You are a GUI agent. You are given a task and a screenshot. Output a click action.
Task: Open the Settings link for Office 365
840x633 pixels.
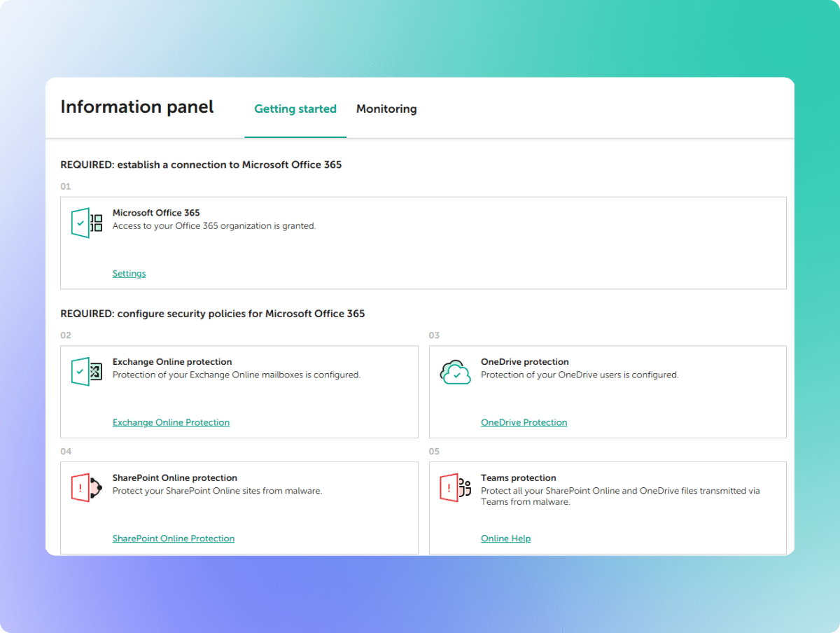coord(129,274)
